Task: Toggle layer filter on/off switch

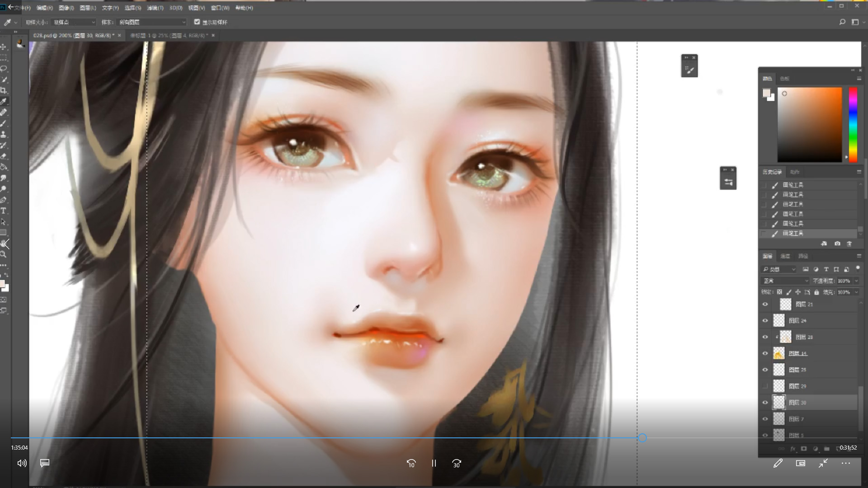Action: point(857,268)
